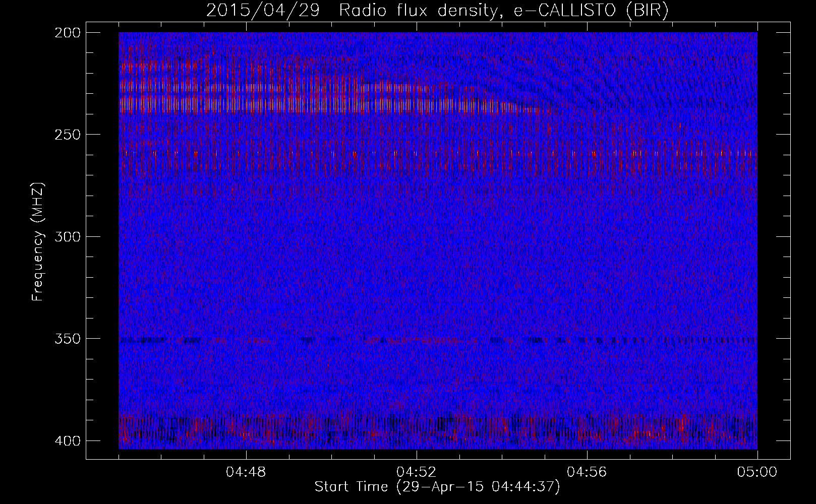Select the 400 frequency tick label
816x504 pixels.
67,440
